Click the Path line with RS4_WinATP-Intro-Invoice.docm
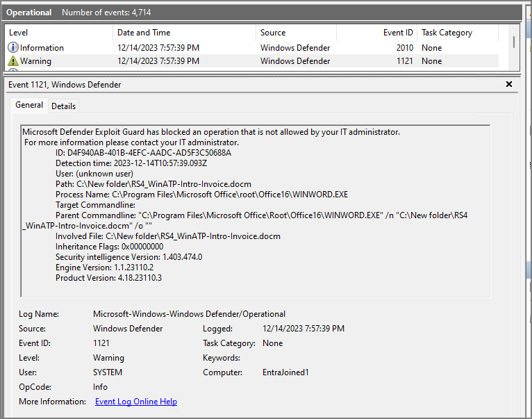The image size is (532, 419). click(153, 184)
